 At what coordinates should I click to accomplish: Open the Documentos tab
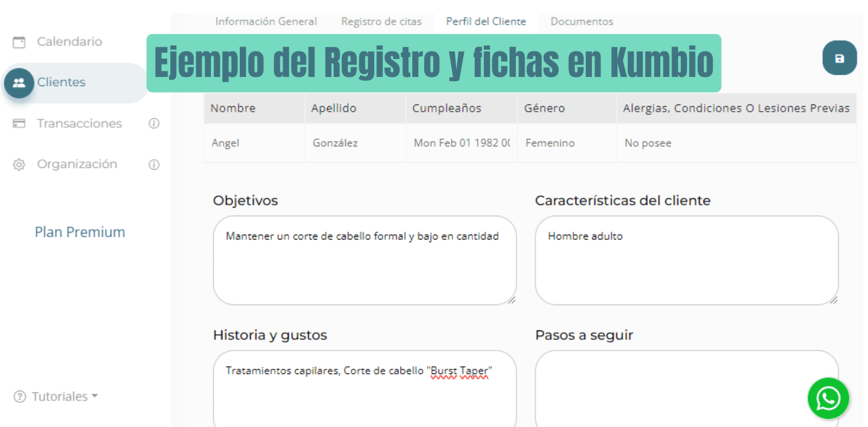(x=582, y=22)
